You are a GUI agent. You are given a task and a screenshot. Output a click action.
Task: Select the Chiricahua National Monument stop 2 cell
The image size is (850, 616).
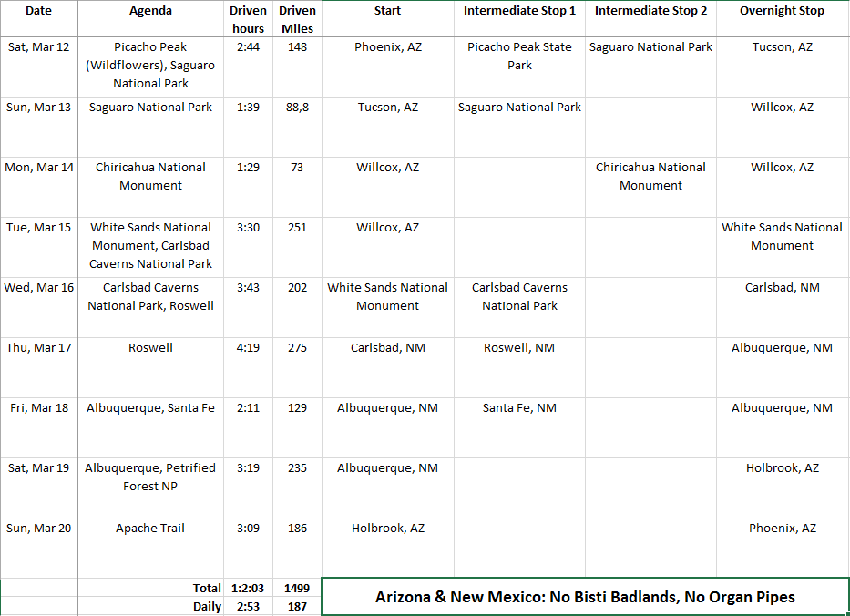tap(650, 176)
